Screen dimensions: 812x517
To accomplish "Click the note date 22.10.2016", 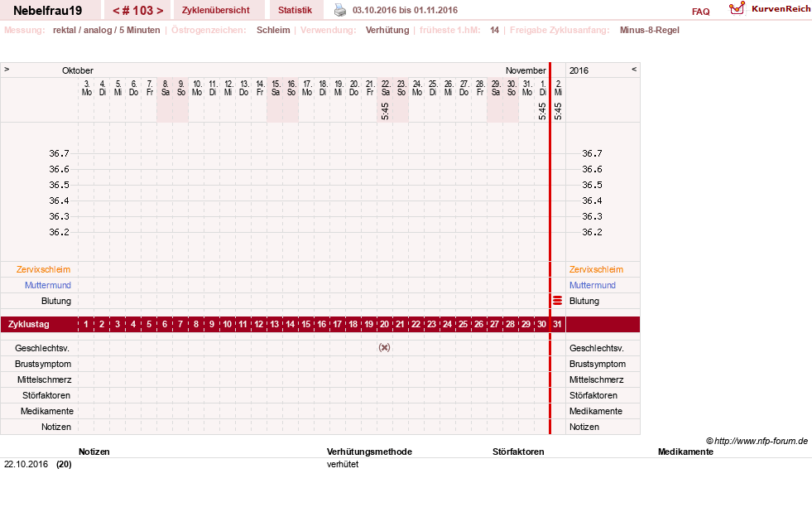I will click(26, 464).
